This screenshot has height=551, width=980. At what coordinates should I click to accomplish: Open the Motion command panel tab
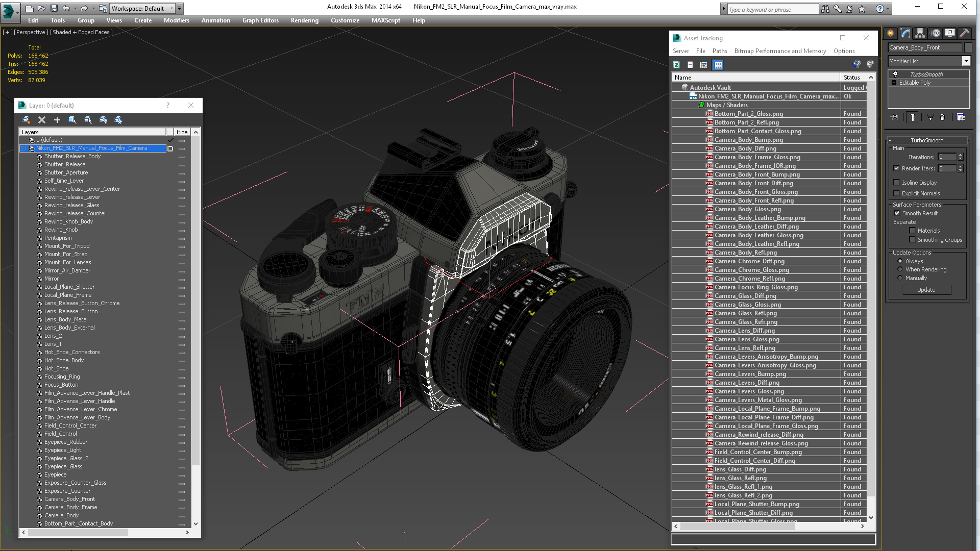(935, 33)
